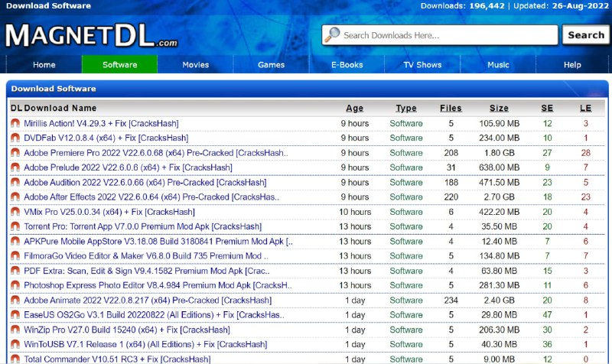Screen dimensions: 612x364
Task: Open WinToUSB V7.1 Release 1 link
Action: coord(145,344)
